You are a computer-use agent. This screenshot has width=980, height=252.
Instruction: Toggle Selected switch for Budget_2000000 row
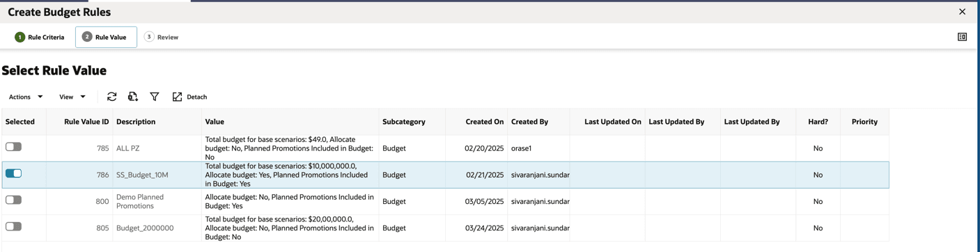(13, 226)
